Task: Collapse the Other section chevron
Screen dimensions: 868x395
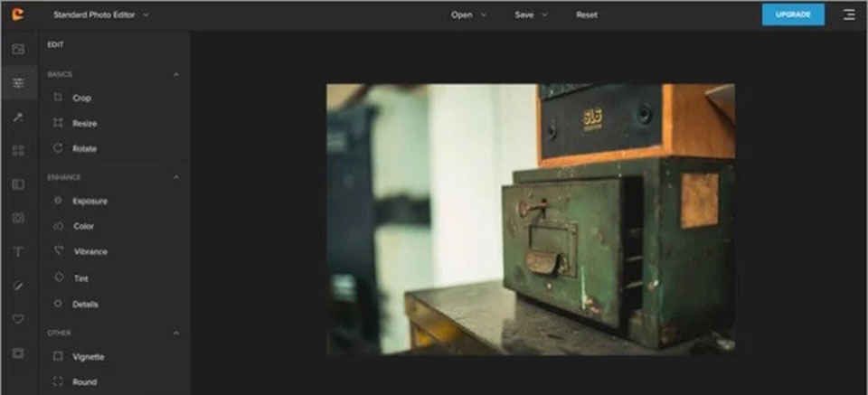Action: pos(176,333)
